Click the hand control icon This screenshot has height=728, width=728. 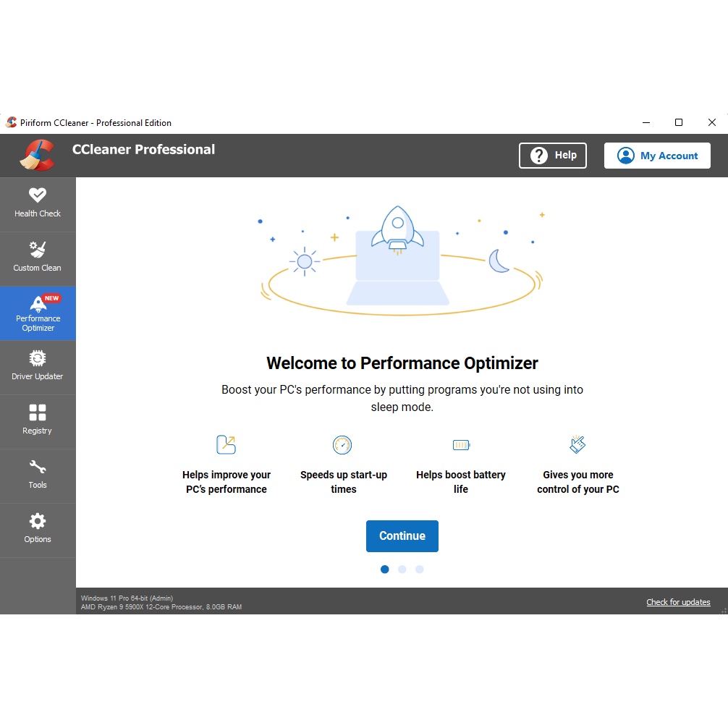[577, 444]
